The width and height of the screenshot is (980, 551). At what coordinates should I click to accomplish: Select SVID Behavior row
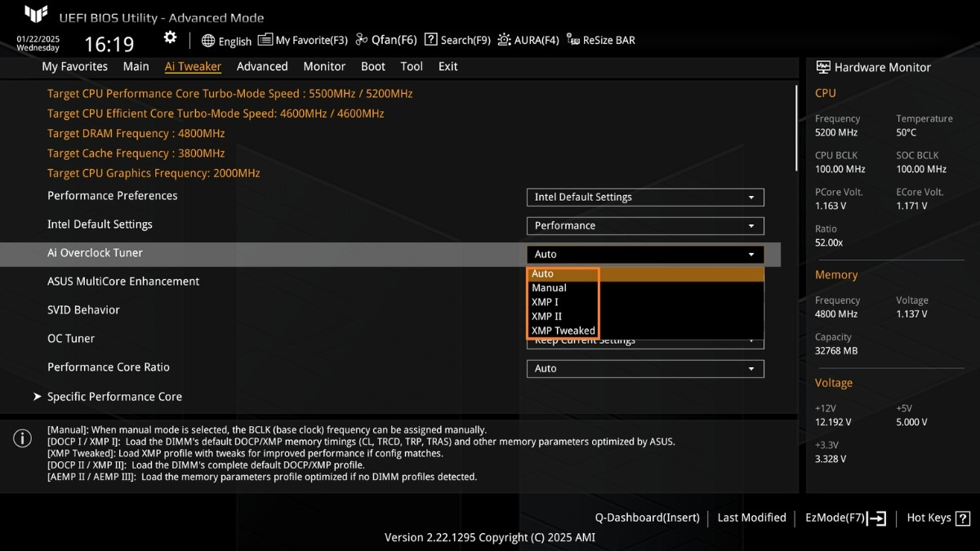(x=83, y=310)
